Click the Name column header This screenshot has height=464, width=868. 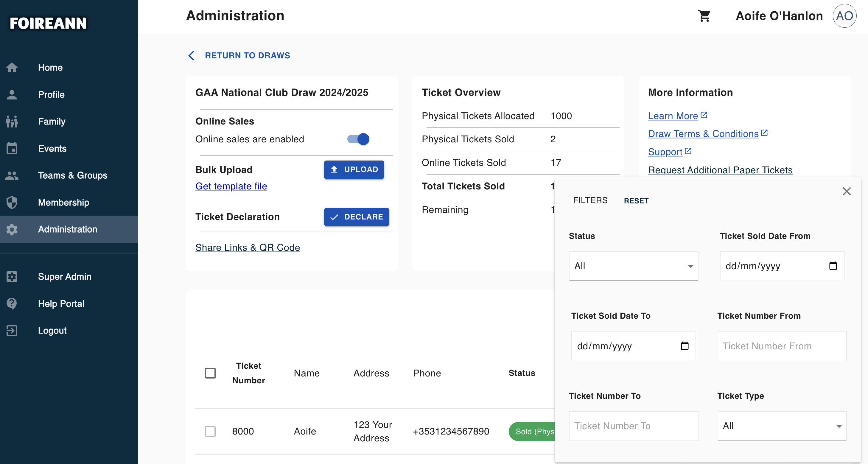(x=307, y=373)
